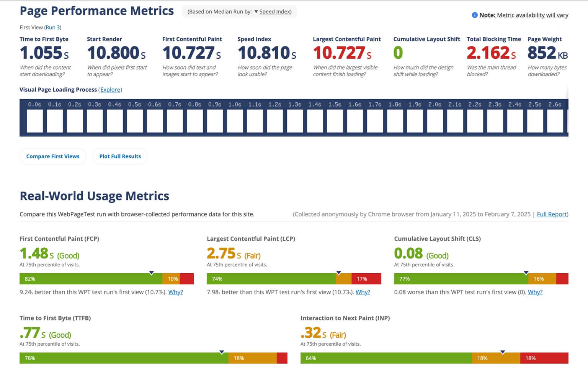The image size is (588, 368).
Task: Open the Full Report link
Action: pos(552,214)
